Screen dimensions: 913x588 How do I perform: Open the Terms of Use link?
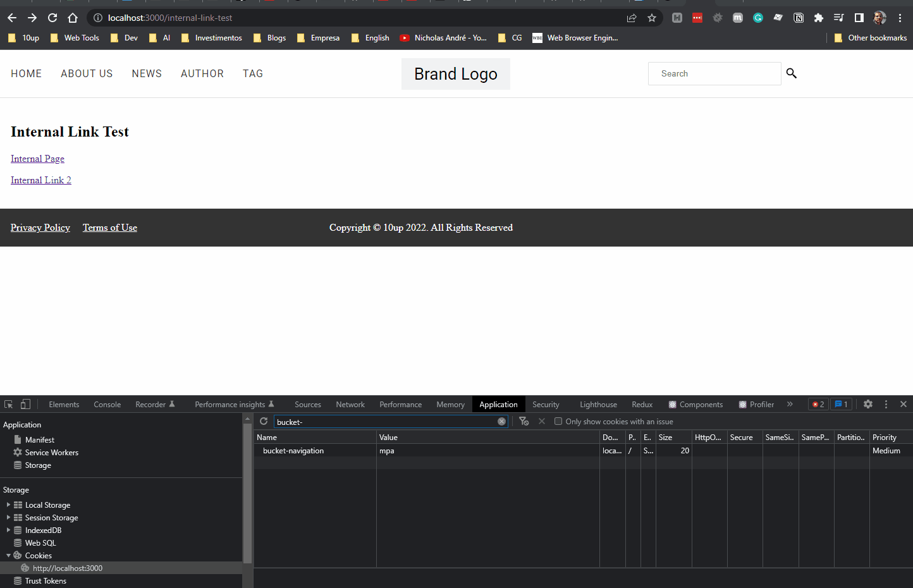coord(110,228)
